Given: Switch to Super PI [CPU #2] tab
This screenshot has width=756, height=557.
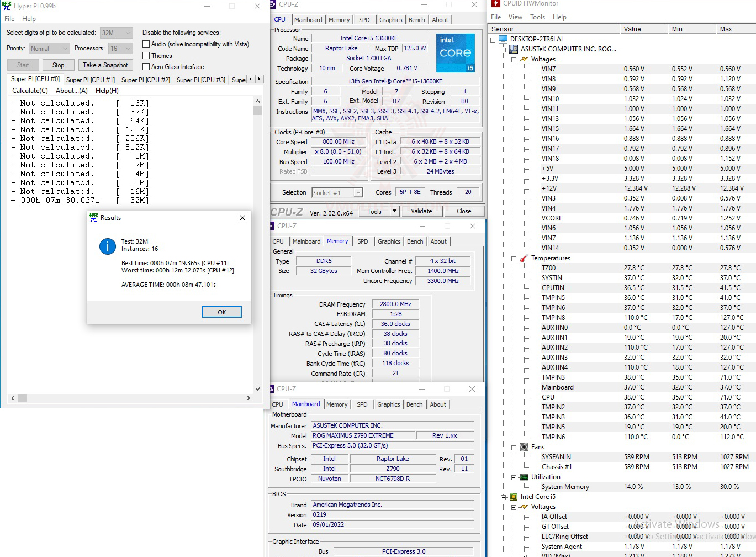Looking at the screenshot, I should click(x=146, y=80).
